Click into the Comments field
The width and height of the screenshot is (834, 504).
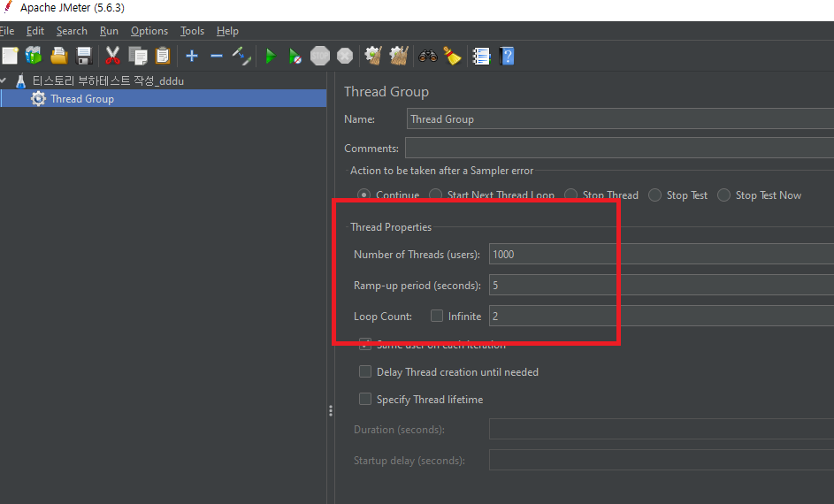click(x=619, y=148)
